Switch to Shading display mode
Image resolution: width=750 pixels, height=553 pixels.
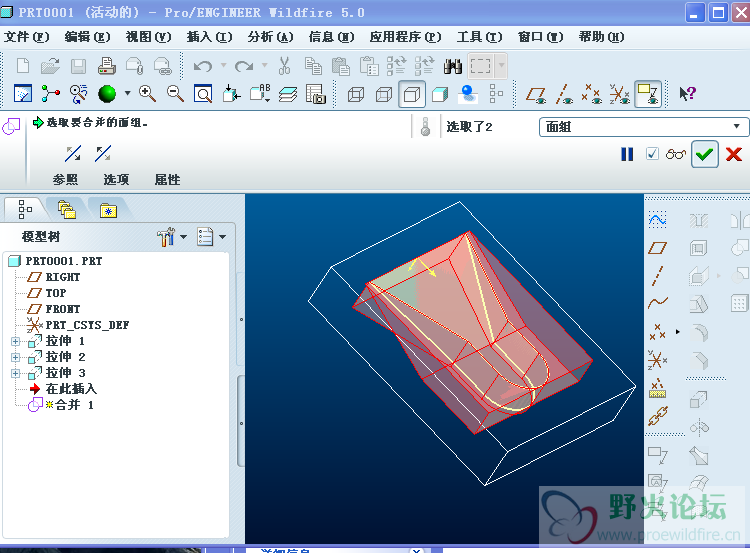pyautogui.click(x=440, y=94)
